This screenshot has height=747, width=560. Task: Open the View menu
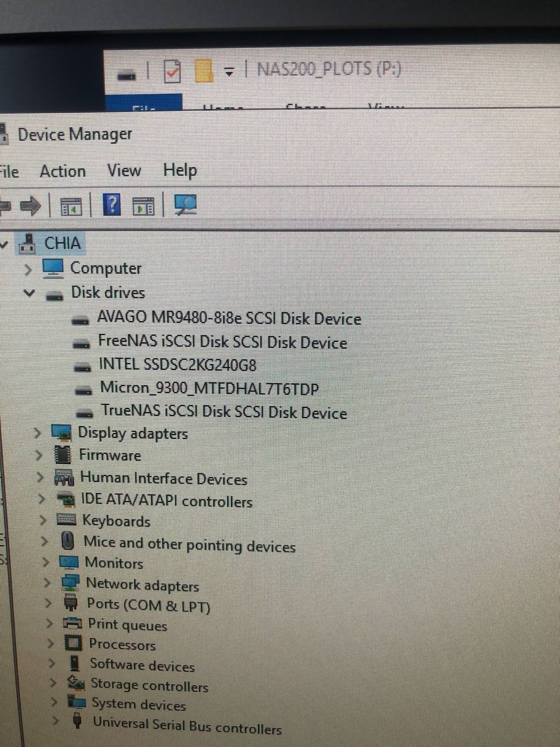(124, 170)
